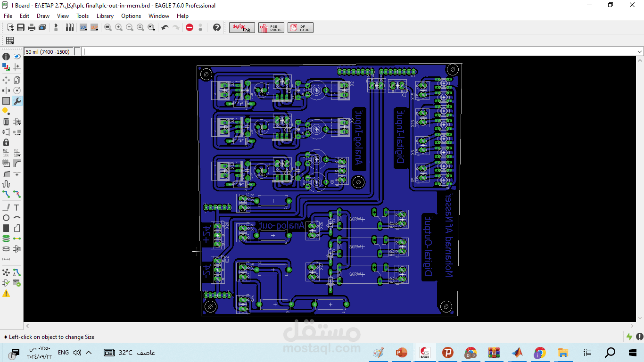Image resolution: width=644 pixels, height=362 pixels.
Task: Open the zoom select dropdown
Action: [151, 28]
